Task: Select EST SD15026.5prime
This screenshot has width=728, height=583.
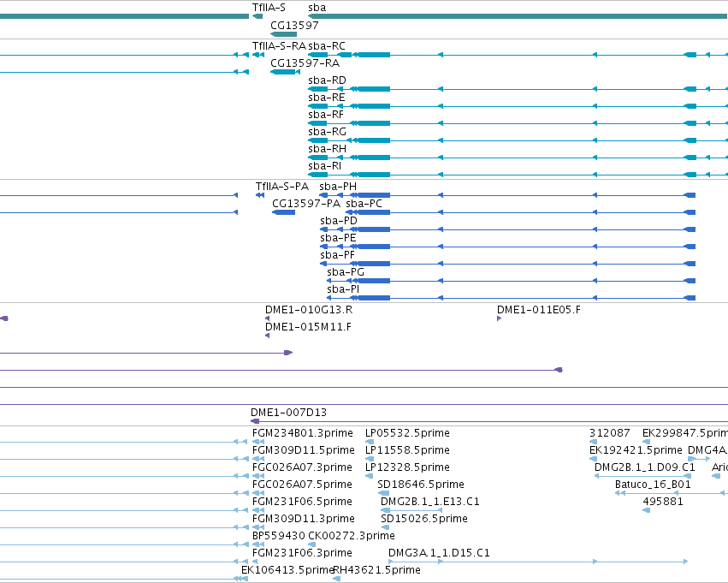Action: pos(424,519)
